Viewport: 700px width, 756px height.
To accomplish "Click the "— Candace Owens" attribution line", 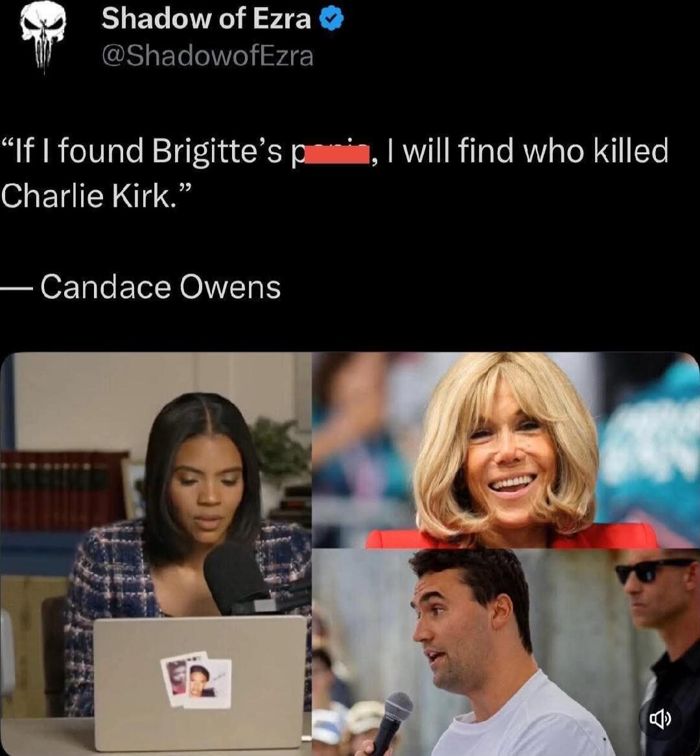I will [x=140, y=287].
